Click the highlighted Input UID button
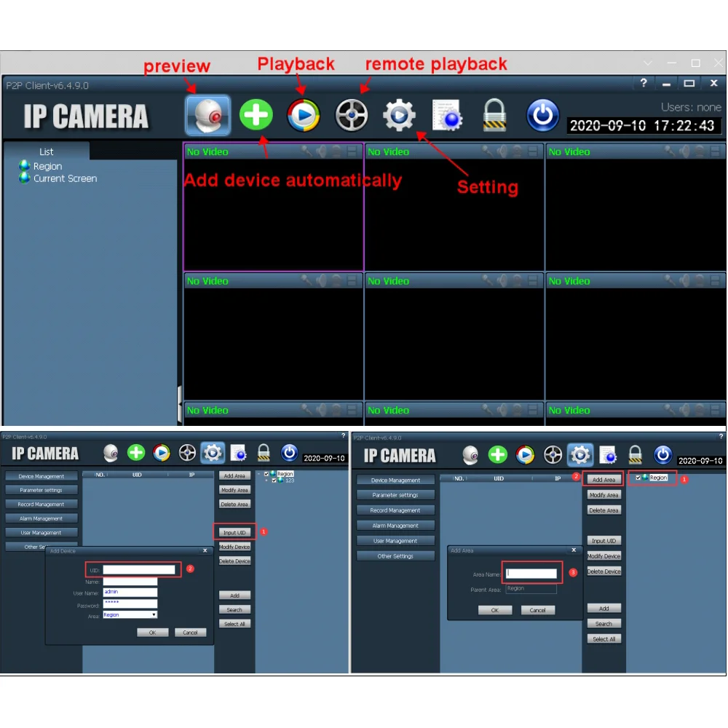This screenshot has height=728, width=728. click(x=234, y=533)
